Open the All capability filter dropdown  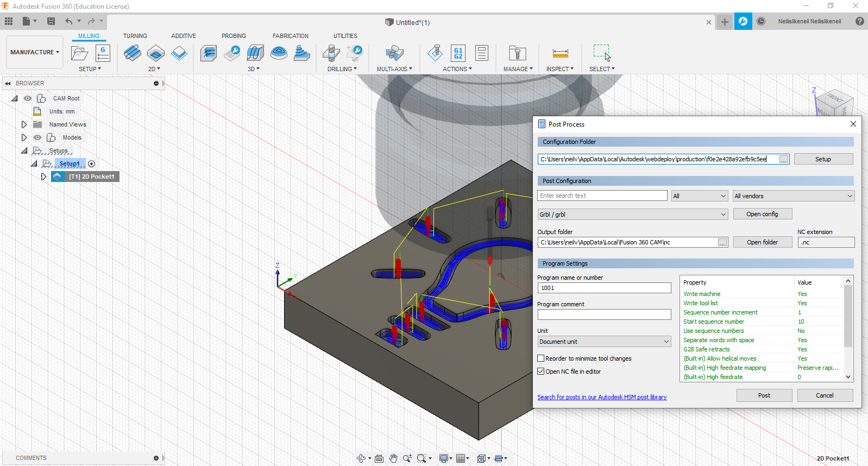pos(700,196)
